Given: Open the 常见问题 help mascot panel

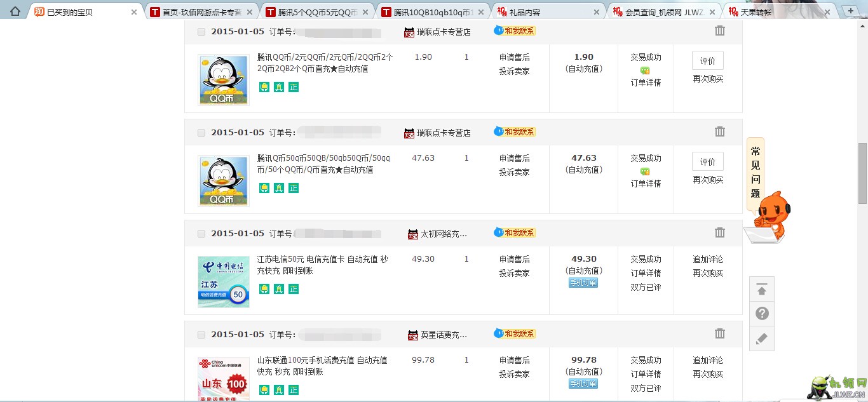Looking at the screenshot, I should pos(766,191).
